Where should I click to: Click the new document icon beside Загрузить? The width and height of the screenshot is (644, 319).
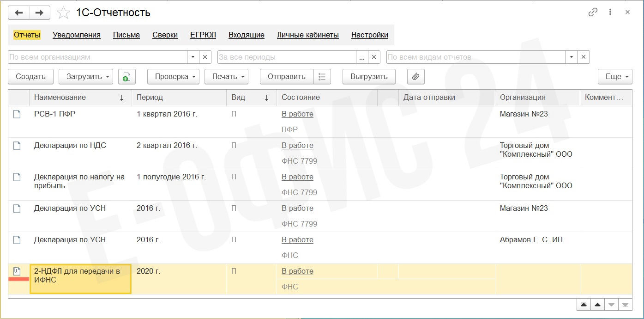[x=127, y=77]
